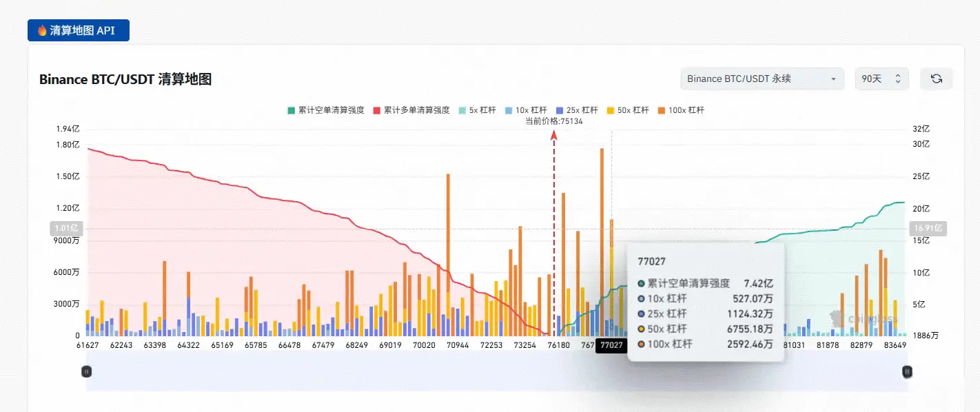Toggle 累计多单清算强度 legend series
The height and width of the screenshot is (412, 980).
click(411, 110)
